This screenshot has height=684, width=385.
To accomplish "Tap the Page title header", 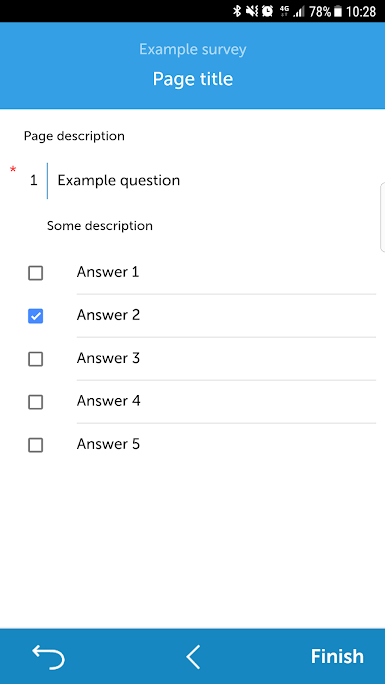I will 193,79.
